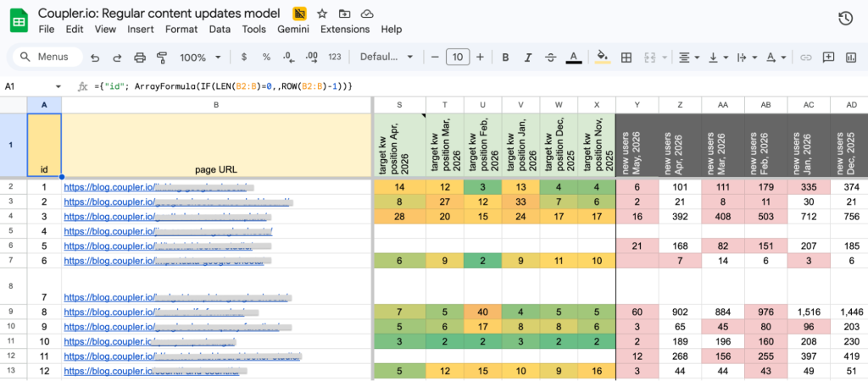Open the Google Sheets home icon

point(19,21)
